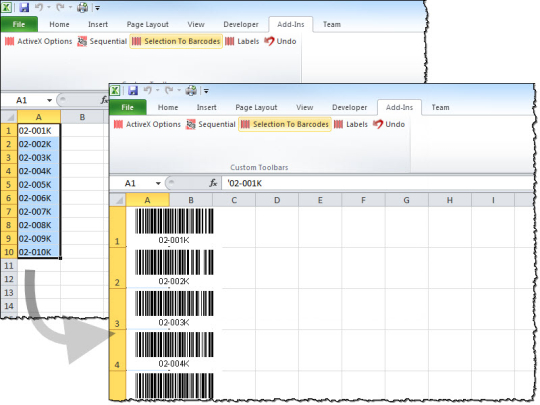Switch to Home tab in front window

pos(168,107)
